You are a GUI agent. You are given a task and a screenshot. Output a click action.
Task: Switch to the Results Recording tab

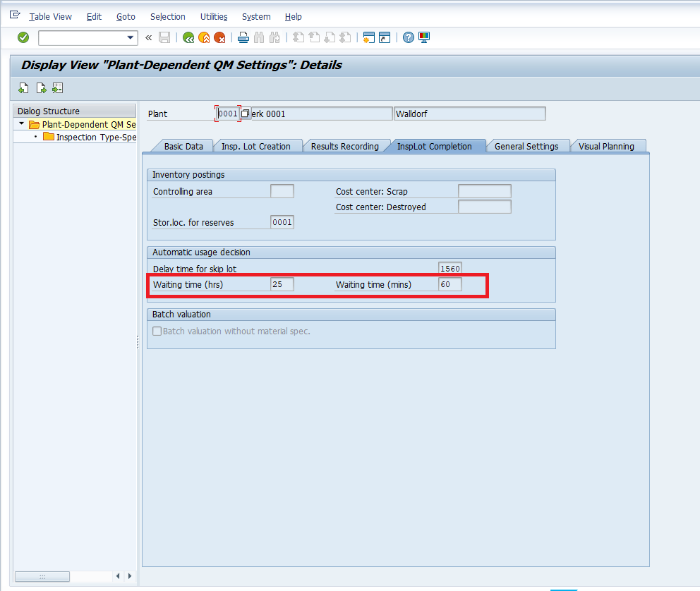[x=344, y=146]
